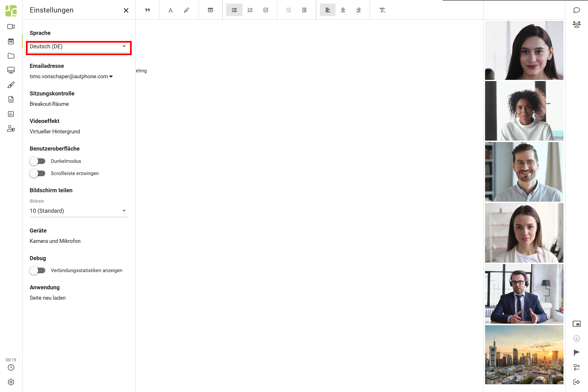Select the numbered list icon

tap(250, 10)
